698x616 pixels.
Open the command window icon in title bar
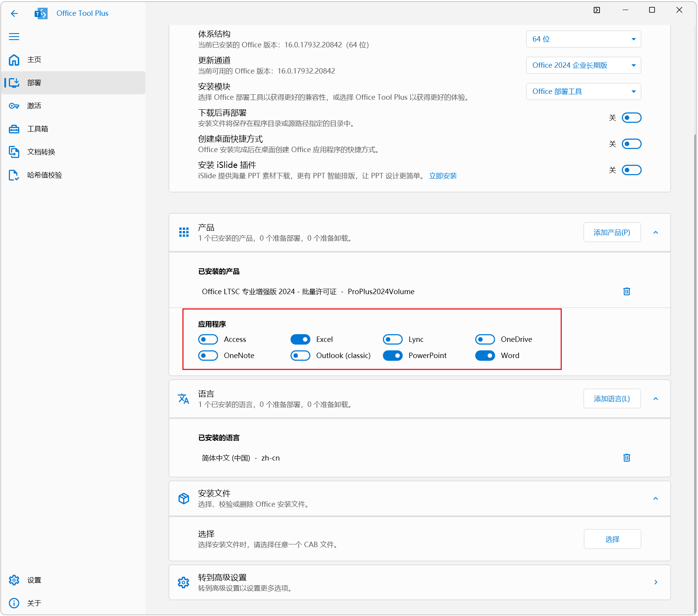pyautogui.click(x=597, y=10)
